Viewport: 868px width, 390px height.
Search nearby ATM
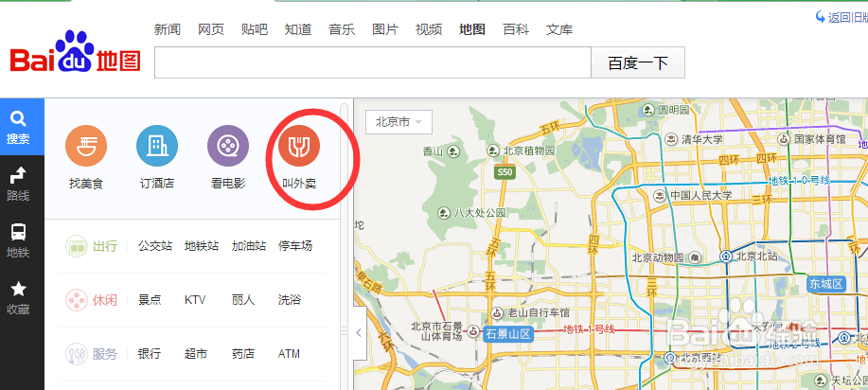(289, 353)
